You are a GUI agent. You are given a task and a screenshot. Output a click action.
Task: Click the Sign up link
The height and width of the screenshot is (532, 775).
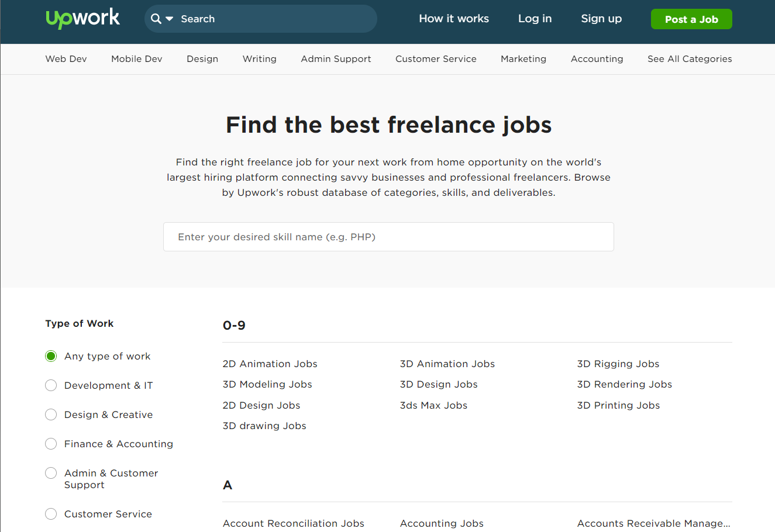(601, 18)
